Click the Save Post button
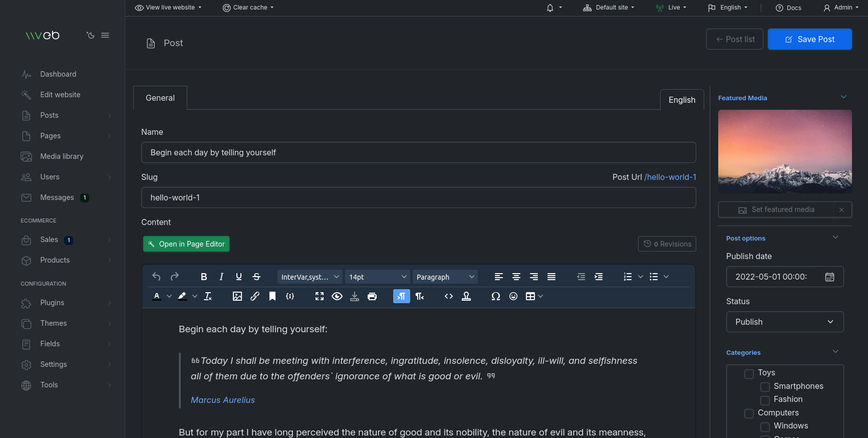This screenshot has height=438, width=868. click(x=810, y=39)
